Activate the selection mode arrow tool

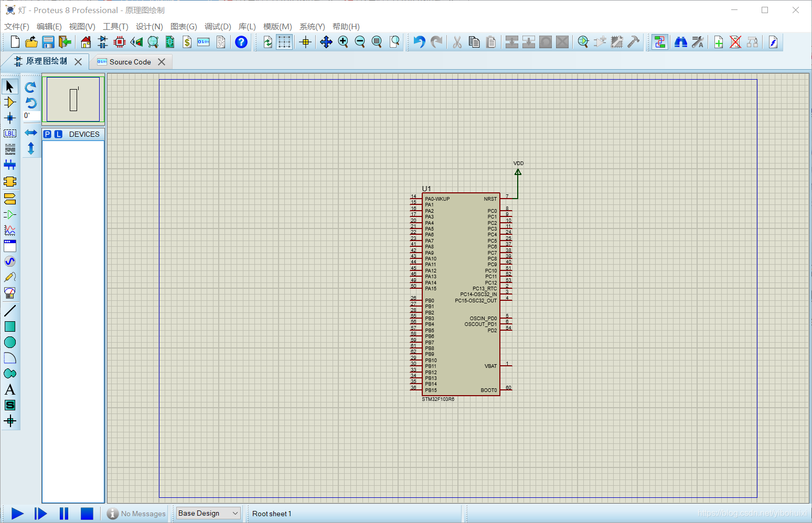coord(10,86)
